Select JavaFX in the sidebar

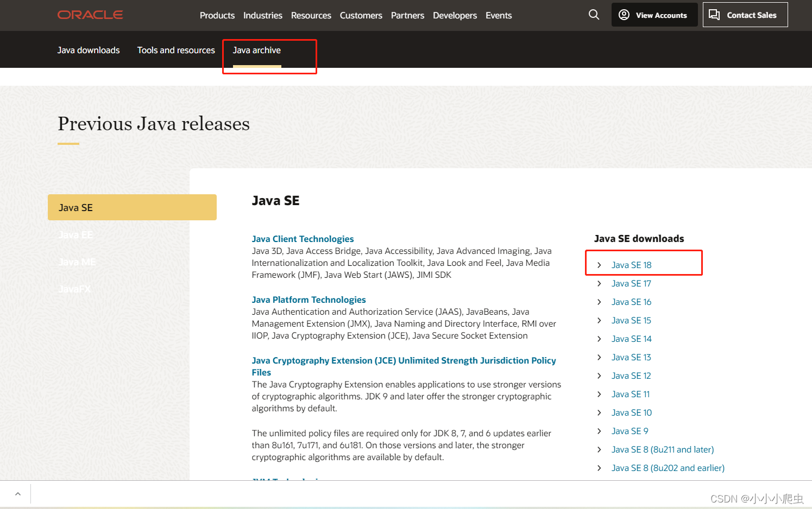point(74,289)
